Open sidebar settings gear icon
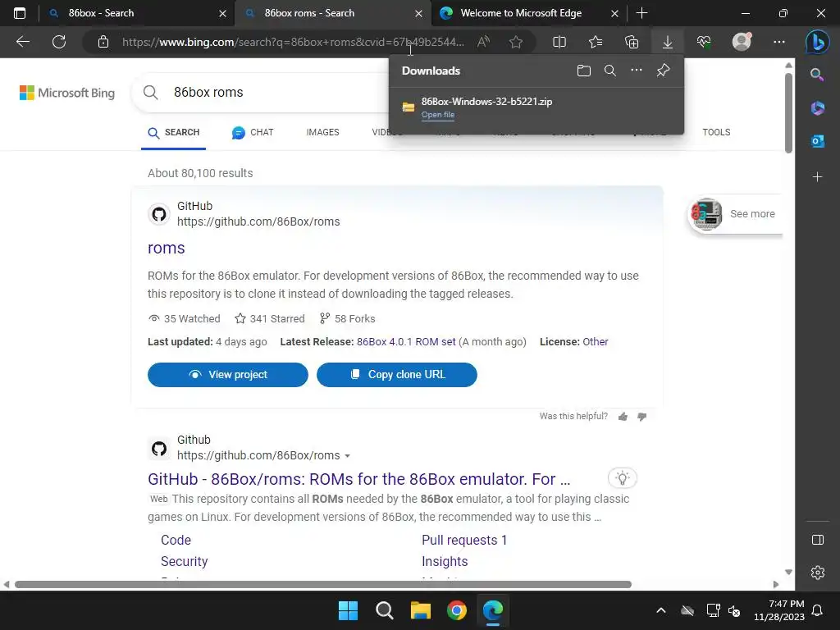This screenshot has height=630, width=840. (x=818, y=573)
